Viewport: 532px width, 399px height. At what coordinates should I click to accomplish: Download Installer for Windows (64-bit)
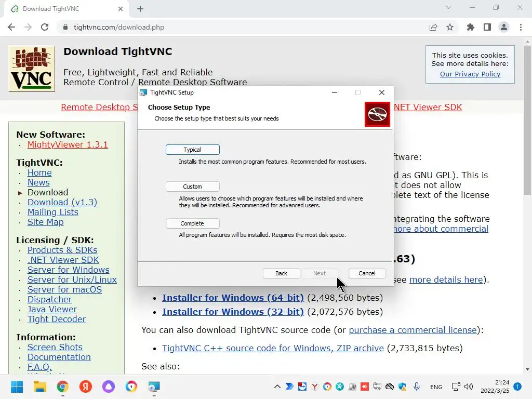point(233,298)
